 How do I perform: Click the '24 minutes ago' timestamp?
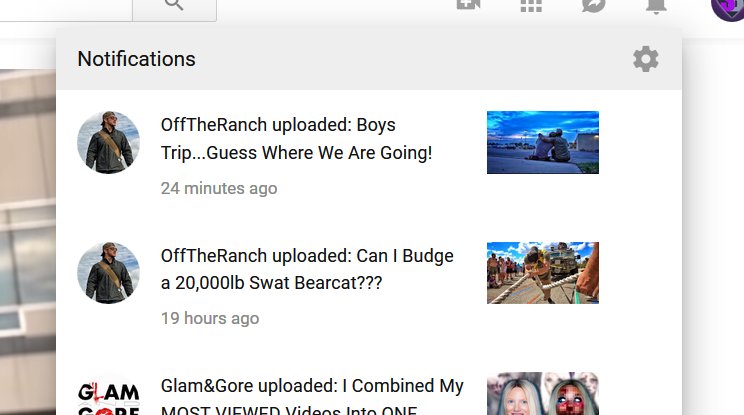[219, 188]
